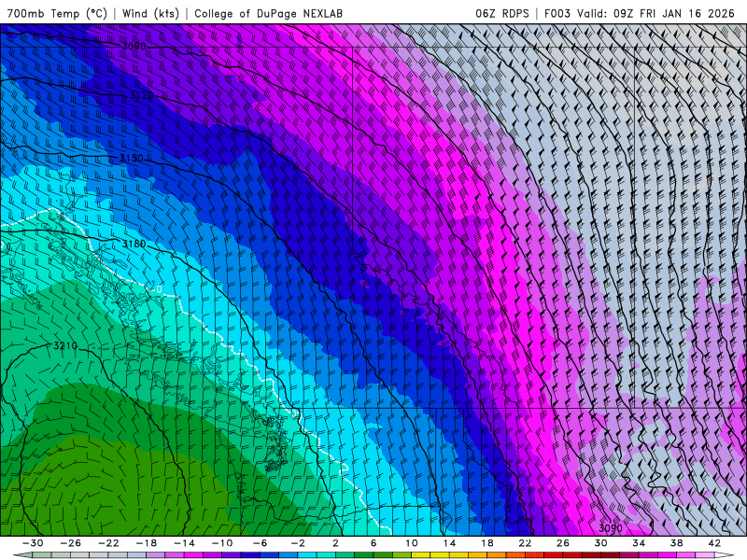Click the -26 colorbar tick label
Screen dimensions: 747x560
(71, 543)
